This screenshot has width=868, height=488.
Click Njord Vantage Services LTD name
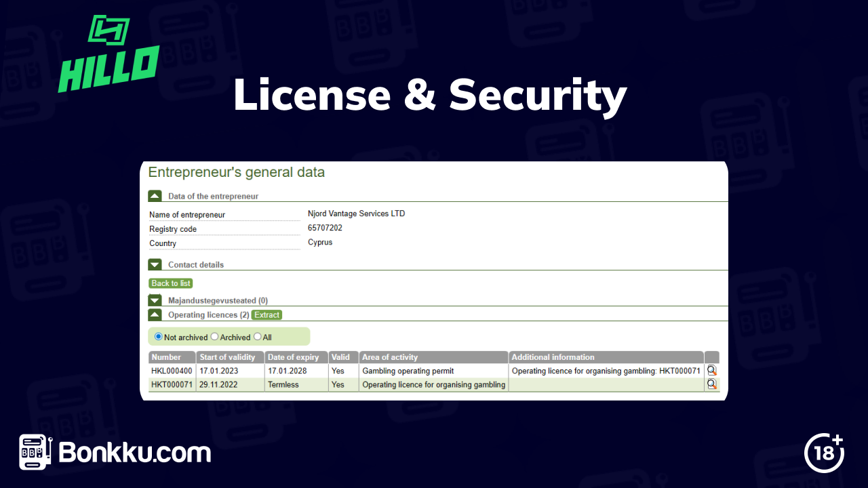(x=356, y=213)
